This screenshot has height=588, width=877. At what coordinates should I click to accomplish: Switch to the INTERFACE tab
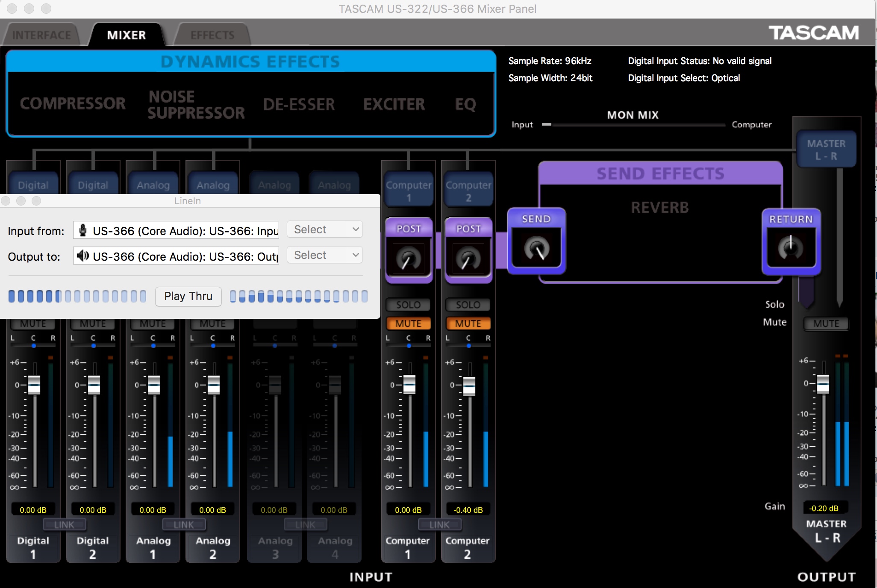click(x=41, y=35)
